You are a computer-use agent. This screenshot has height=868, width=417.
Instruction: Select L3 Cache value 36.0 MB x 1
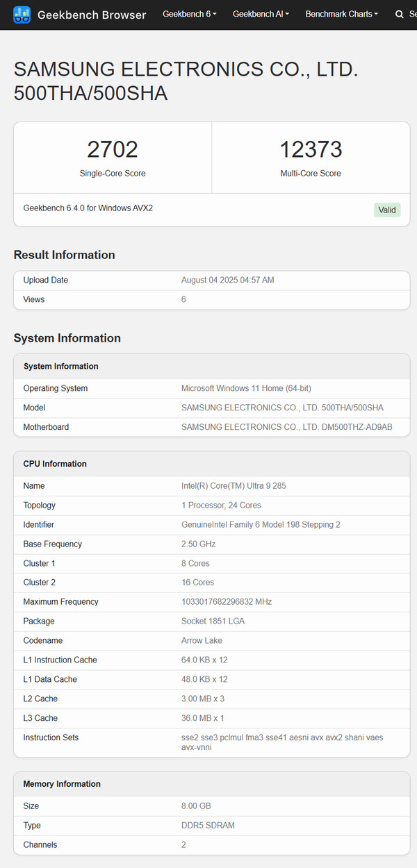click(203, 718)
